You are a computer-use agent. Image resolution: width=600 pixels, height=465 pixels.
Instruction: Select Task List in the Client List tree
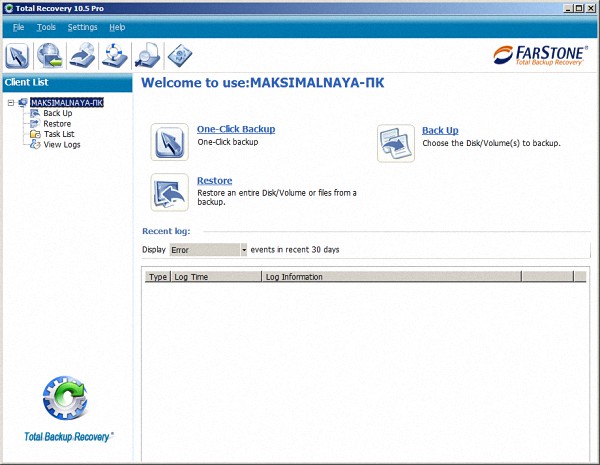[58, 134]
